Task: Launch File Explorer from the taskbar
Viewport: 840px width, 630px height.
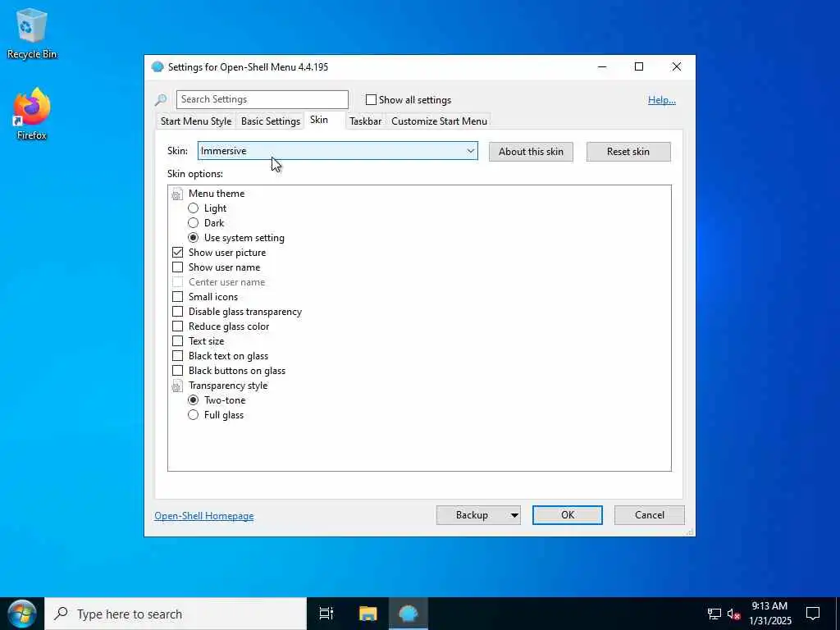Action: click(368, 614)
